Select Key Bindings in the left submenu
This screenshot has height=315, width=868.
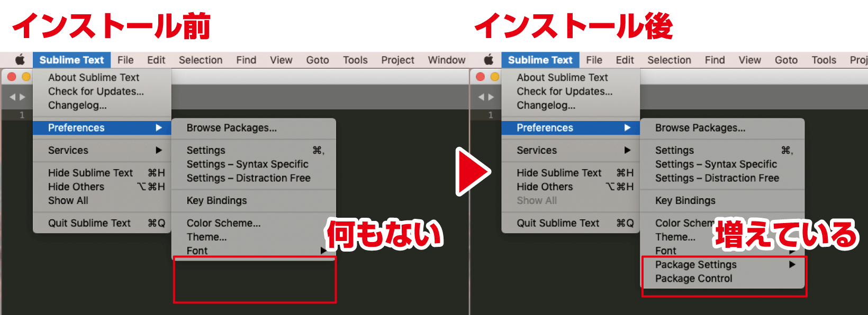tap(216, 200)
